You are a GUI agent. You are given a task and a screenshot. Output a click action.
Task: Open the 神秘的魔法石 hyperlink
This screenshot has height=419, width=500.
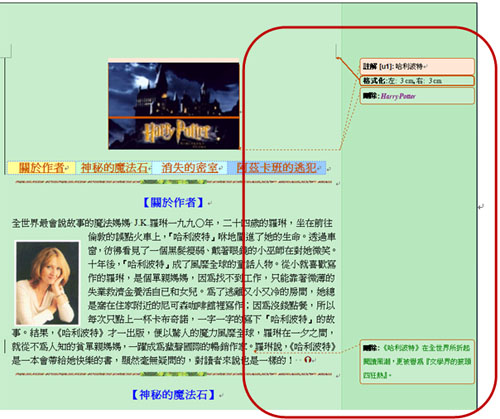click(114, 168)
